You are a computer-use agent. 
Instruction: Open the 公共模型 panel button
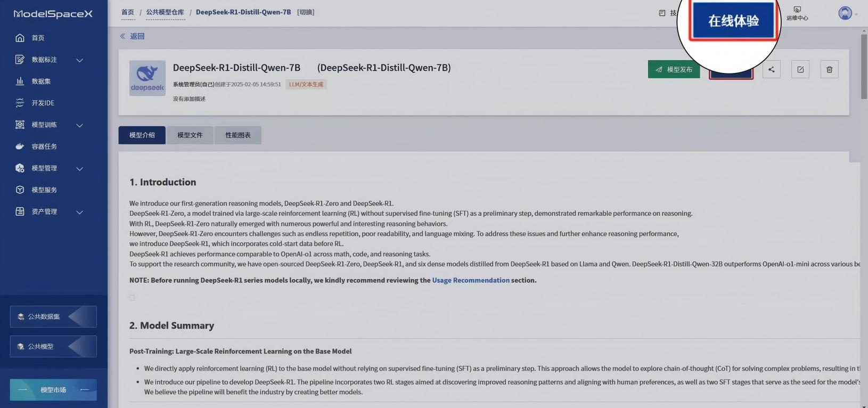(x=53, y=346)
